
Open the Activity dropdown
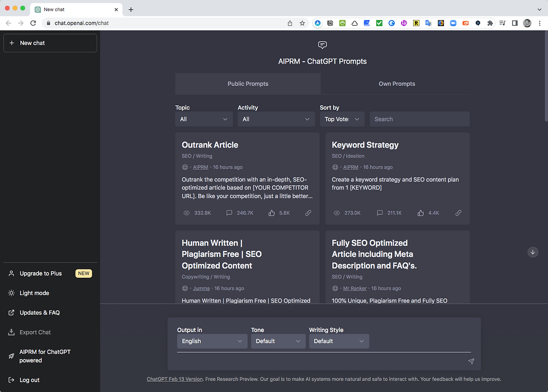[276, 119]
